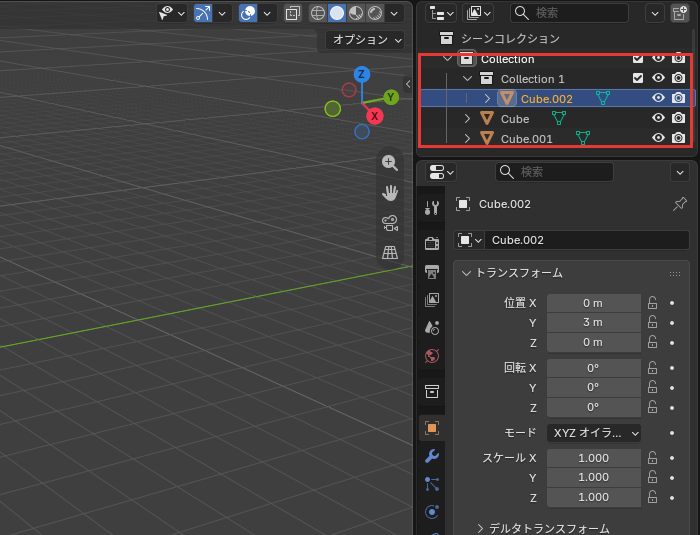Expand the Cube tree item
Image resolution: width=700 pixels, height=535 pixels.
467,119
